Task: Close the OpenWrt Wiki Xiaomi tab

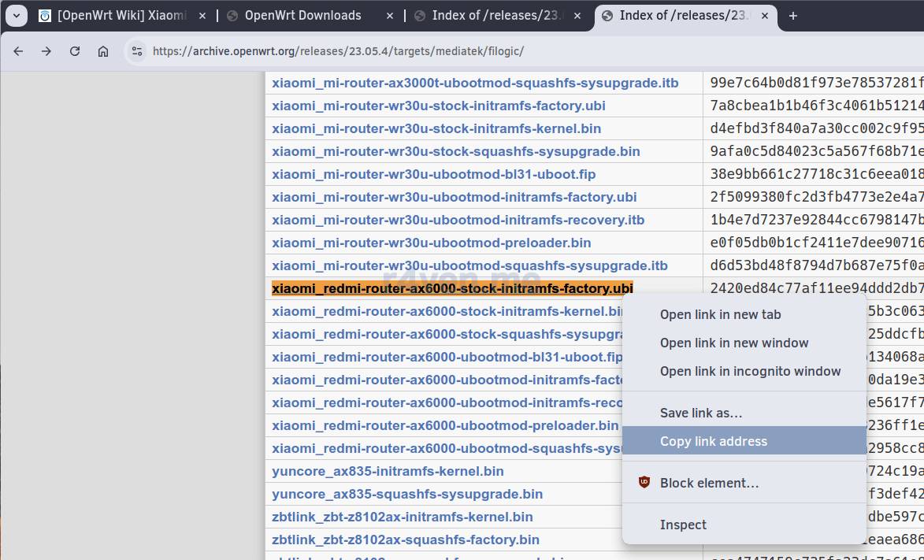Action: (x=202, y=16)
